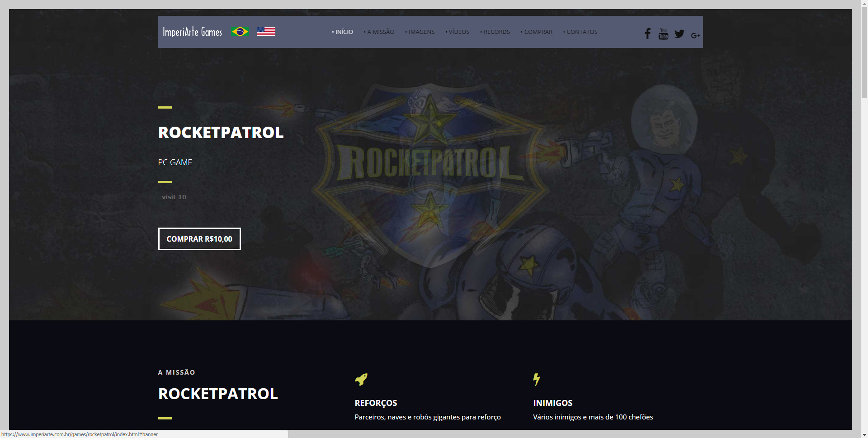The width and height of the screenshot is (868, 438).
Task: Click the vertical scrollbar thumb
Action: (864, 53)
